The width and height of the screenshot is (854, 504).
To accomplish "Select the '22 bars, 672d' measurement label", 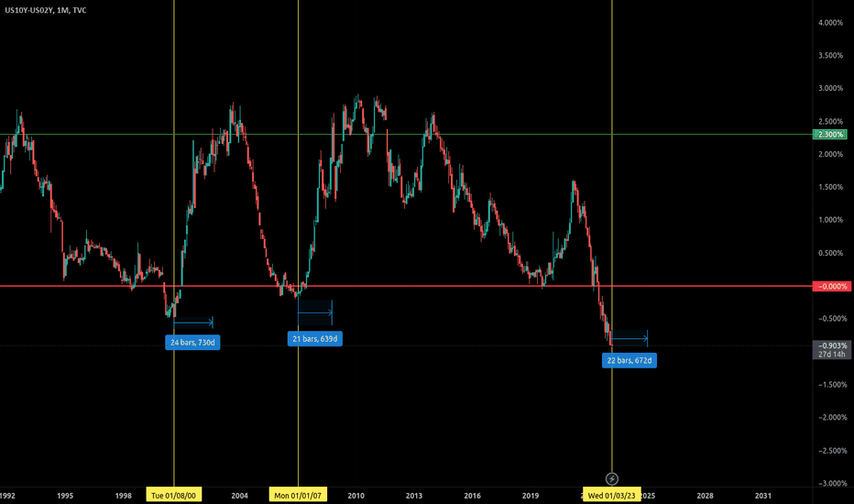I will coord(630,361).
